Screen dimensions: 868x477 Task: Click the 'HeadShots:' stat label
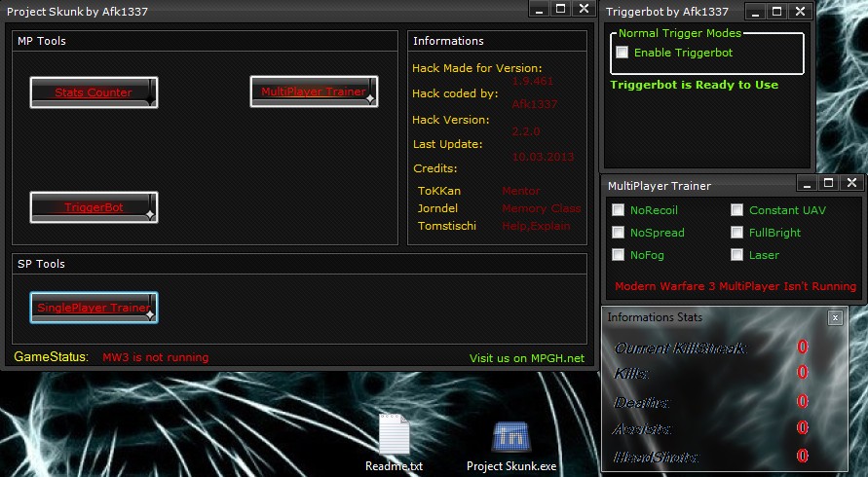(x=656, y=458)
